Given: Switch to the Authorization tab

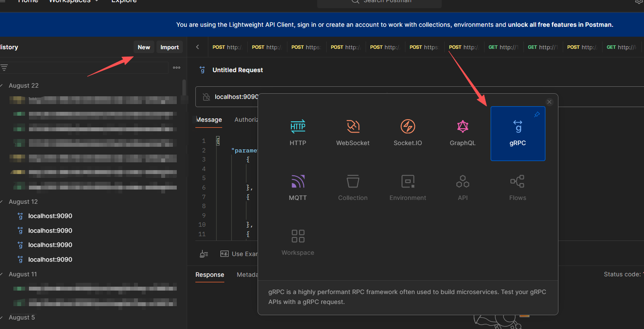Looking at the screenshot, I should (x=246, y=120).
